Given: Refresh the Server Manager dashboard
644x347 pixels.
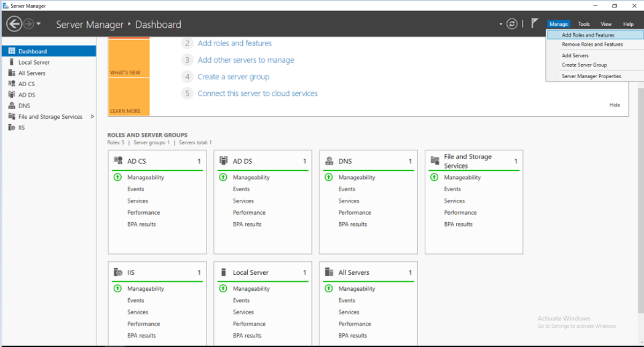Looking at the screenshot, I should pyautogui.click(x=512, y=24).
